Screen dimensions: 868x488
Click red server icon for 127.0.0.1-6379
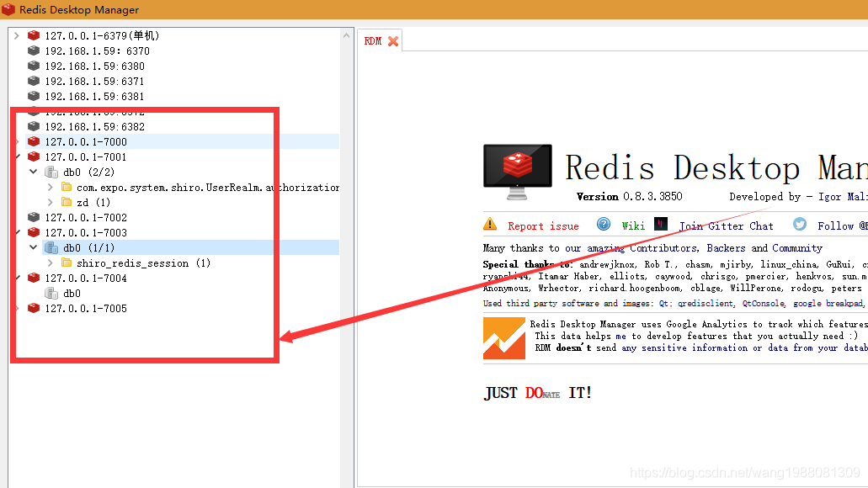(34, 35)
